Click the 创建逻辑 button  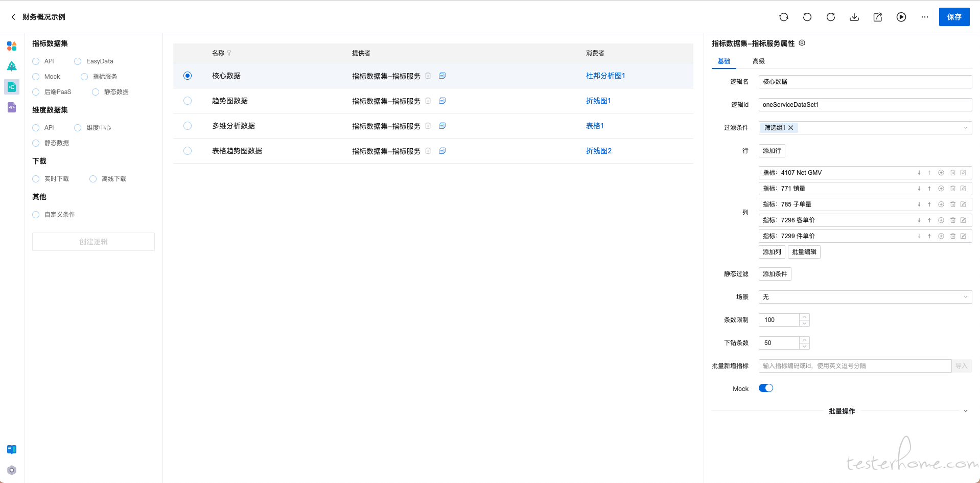pyautogui.click(x=94, y=242)
